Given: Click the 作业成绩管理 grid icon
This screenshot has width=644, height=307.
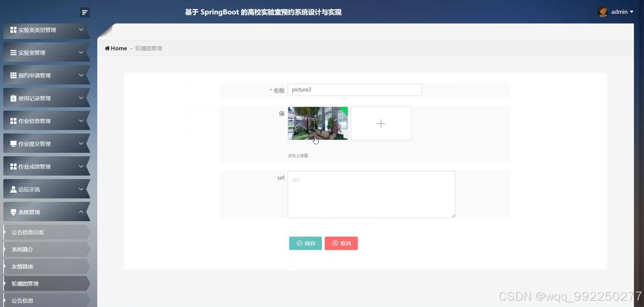Looking at the screenshot, I should point(13,167).
